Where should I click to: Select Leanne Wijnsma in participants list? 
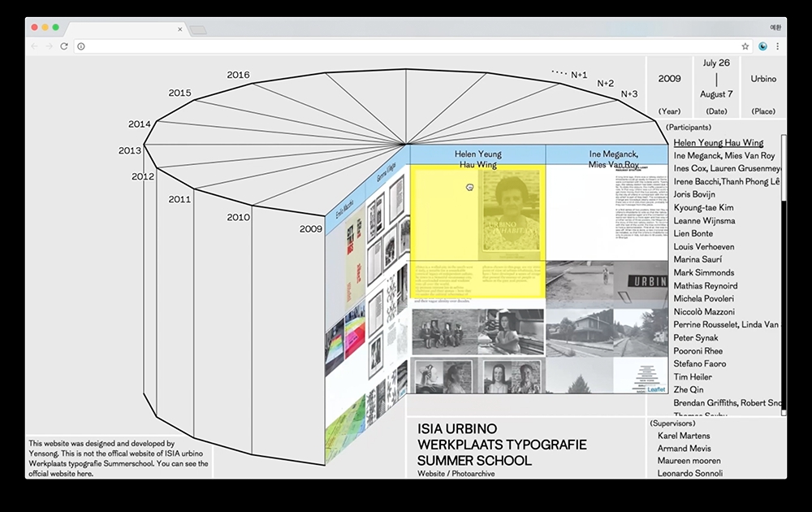[704, 221]
